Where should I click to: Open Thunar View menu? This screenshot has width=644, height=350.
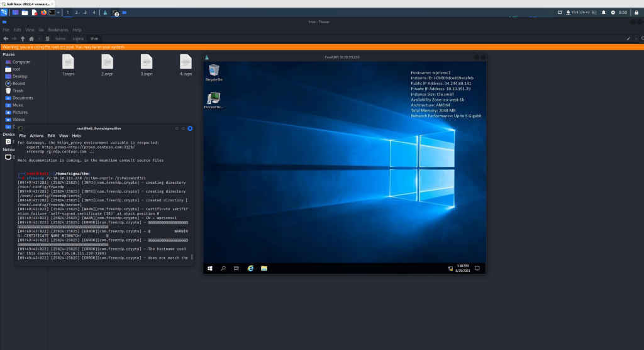[x=30, y=30]
